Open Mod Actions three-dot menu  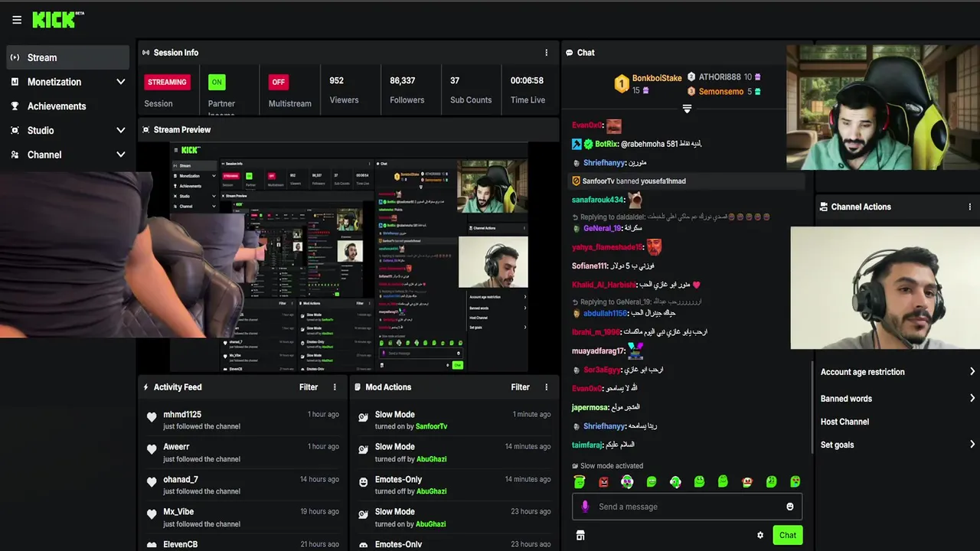coord(547,387)
